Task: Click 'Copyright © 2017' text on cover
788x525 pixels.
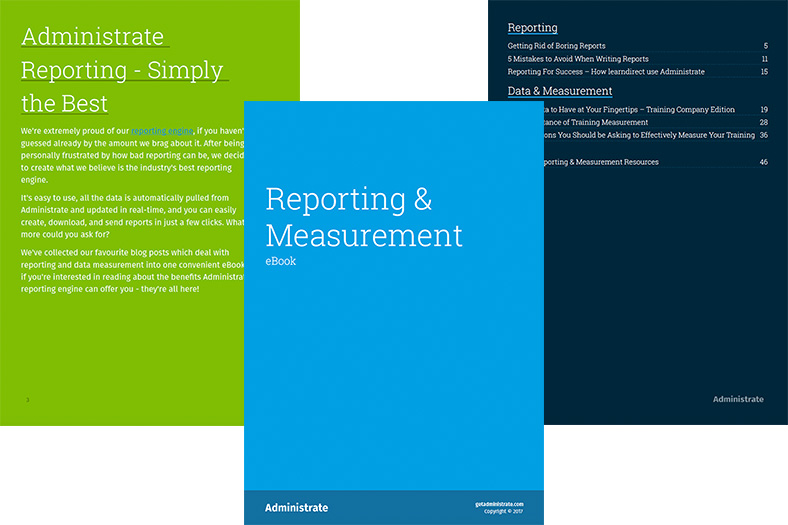Action: point(504,511)
